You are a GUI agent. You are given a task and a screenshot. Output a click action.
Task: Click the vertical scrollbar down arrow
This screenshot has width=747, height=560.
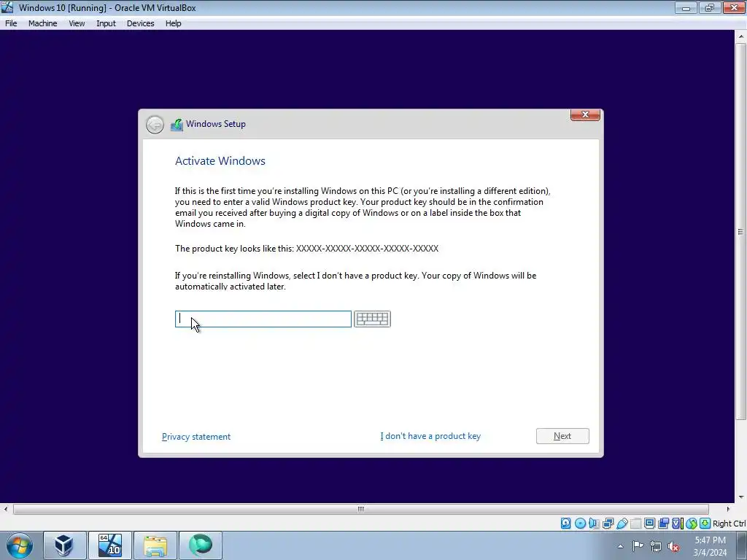pyautogui.click(x=740, y=497)
